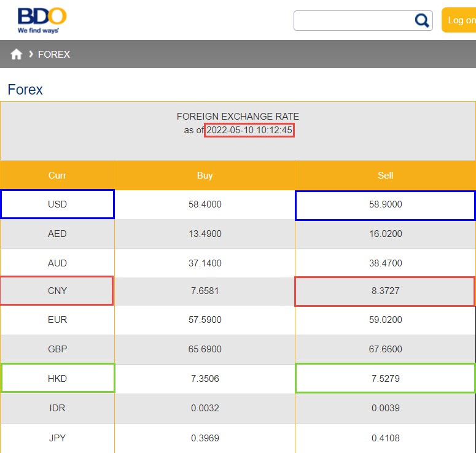Click the Forex page heading
Viewport: 476px width, 453px height.
click(25, 90)
